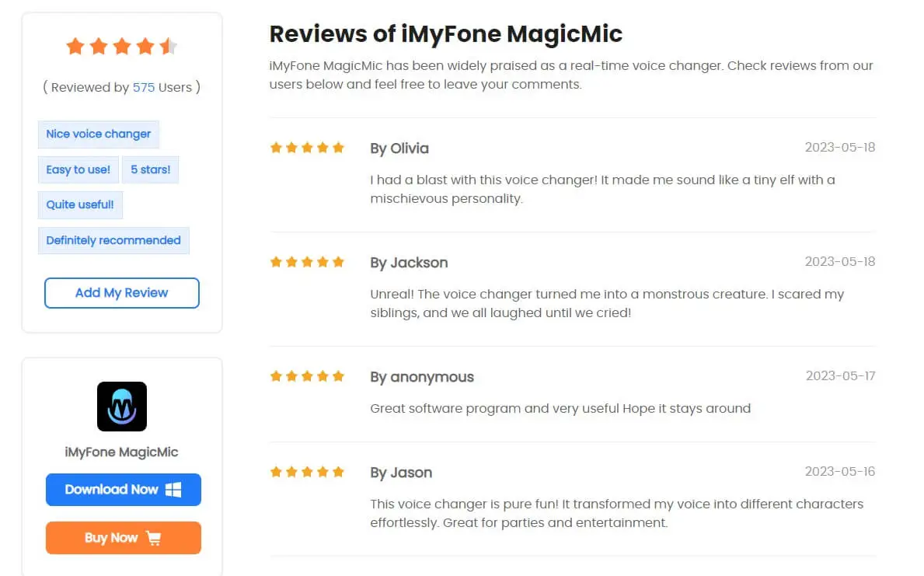Click the star rating on Jackson's review
This screenshot has width=924, height=576.
307,262
